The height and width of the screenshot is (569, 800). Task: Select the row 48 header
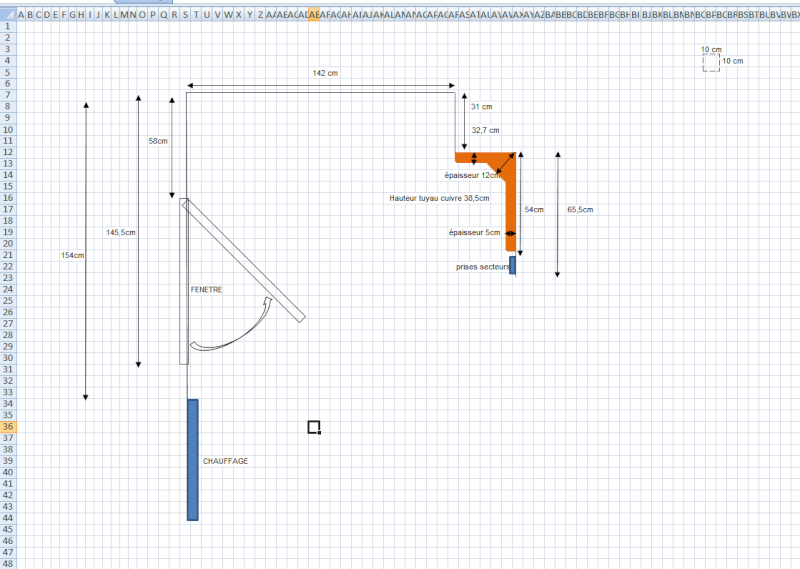[x=8, y=563]
